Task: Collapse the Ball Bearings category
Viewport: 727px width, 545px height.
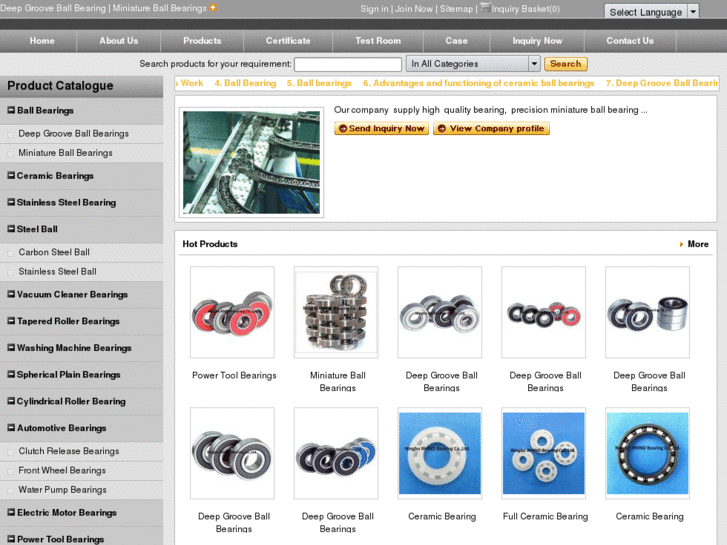Action: [11, 111]
